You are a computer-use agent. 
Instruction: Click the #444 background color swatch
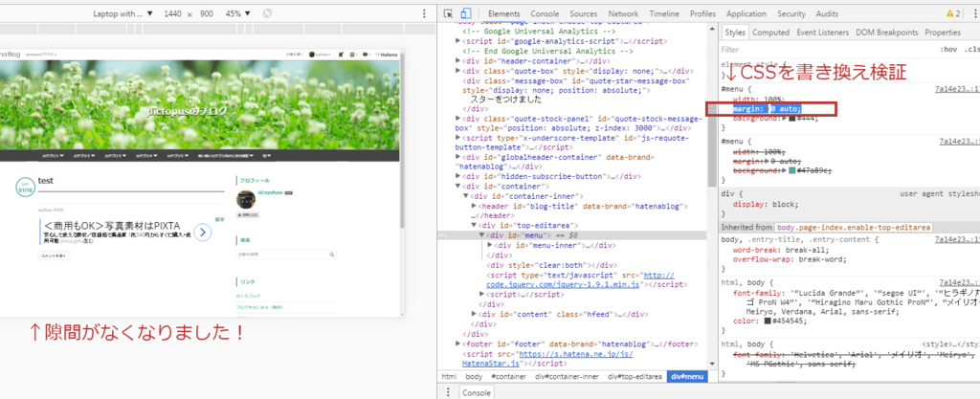791,118
